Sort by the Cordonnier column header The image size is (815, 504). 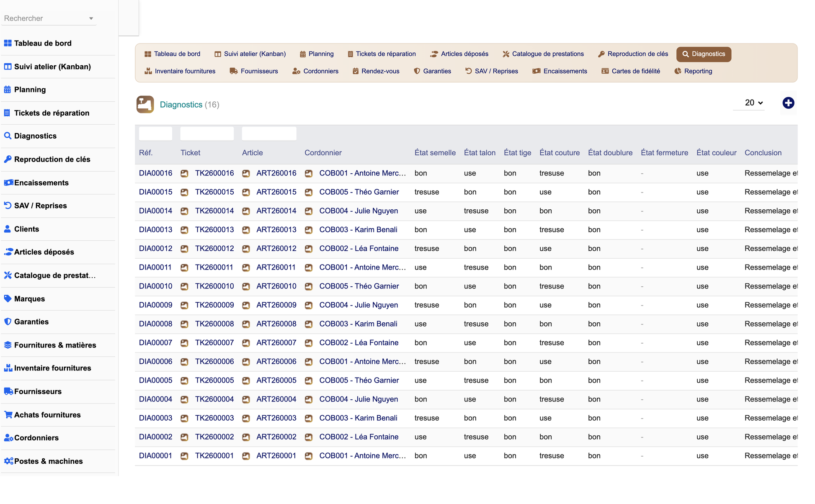323,153
